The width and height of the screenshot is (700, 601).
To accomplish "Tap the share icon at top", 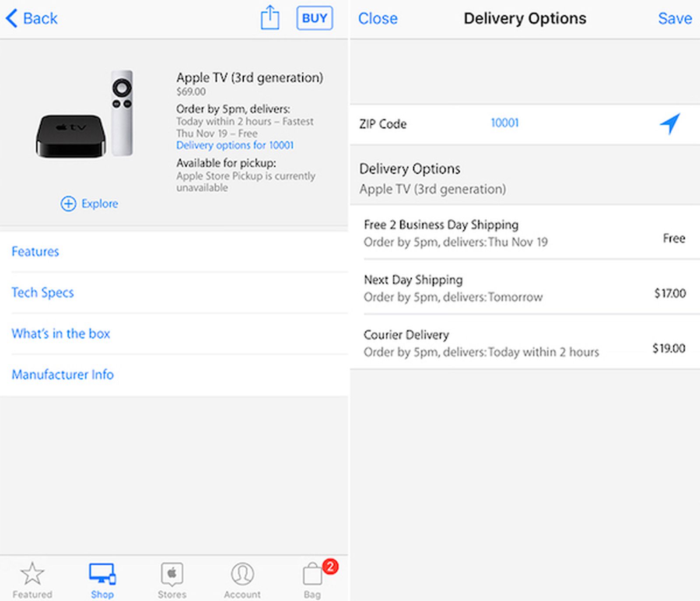I will 270,18.
